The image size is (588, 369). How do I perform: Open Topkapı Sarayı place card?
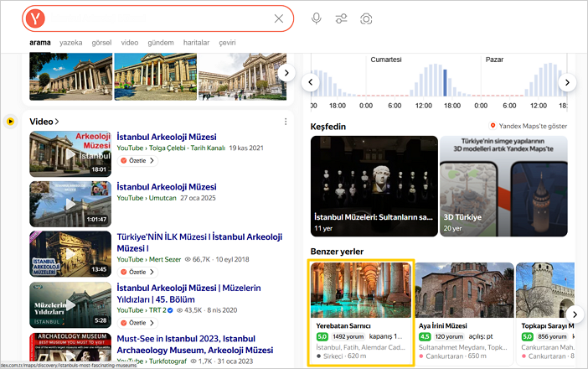545,314
